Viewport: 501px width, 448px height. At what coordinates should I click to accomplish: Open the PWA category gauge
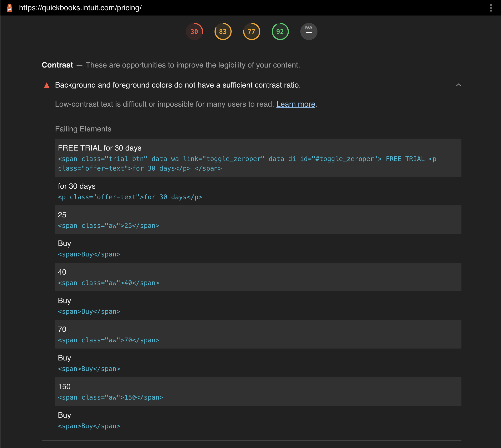pos(308,31)
